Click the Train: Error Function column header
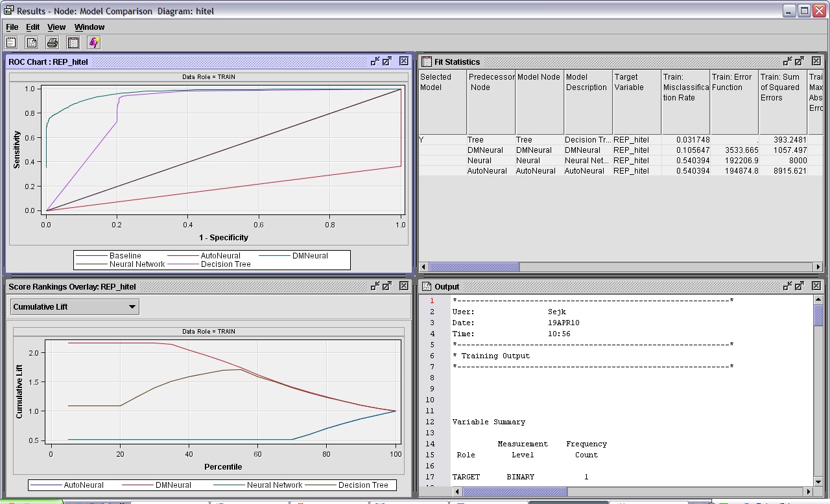The image size is (830, 504). (734, 102)
